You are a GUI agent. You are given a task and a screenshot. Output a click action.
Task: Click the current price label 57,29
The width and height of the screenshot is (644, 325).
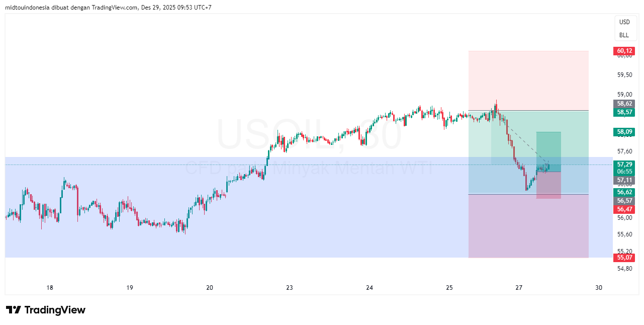click(623, 164)
